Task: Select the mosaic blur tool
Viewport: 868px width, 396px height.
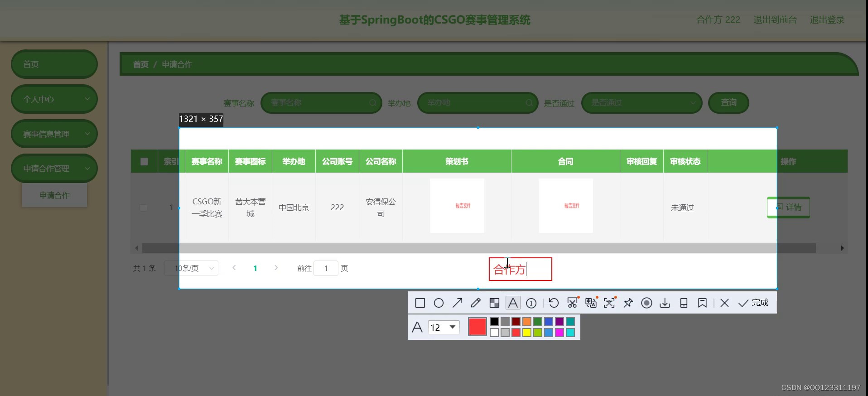Action: 494,303
